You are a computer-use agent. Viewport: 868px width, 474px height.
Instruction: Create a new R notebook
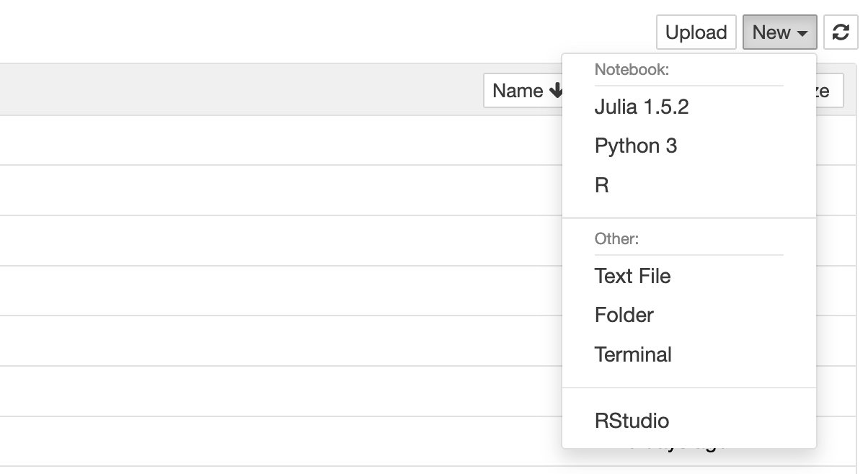[603, 184]
